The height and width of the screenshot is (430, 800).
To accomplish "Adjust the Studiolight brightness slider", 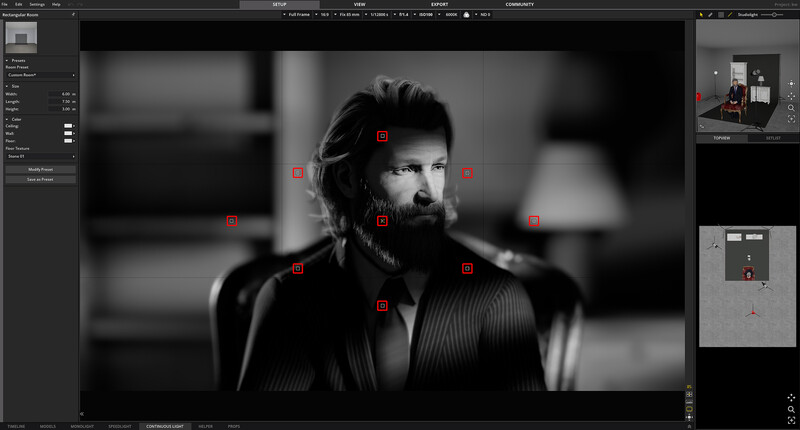I will (x=774, y=15).
